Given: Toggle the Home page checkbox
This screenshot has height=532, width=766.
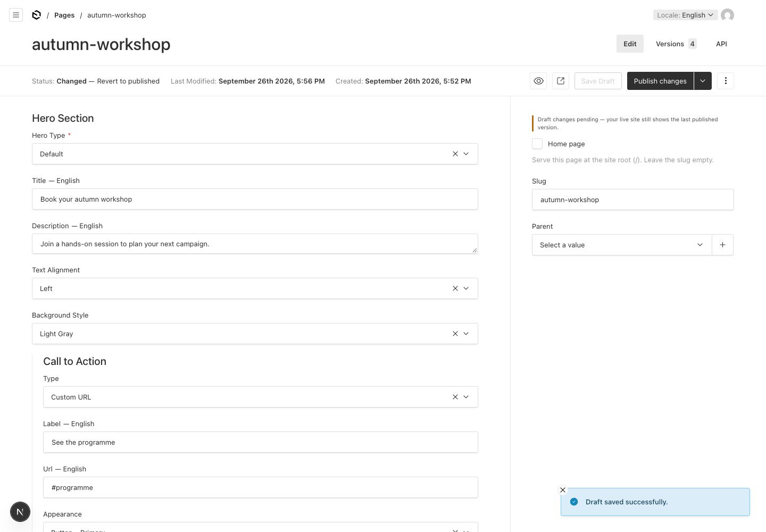Looking at the screenshot, I should [x=537, y=144].
